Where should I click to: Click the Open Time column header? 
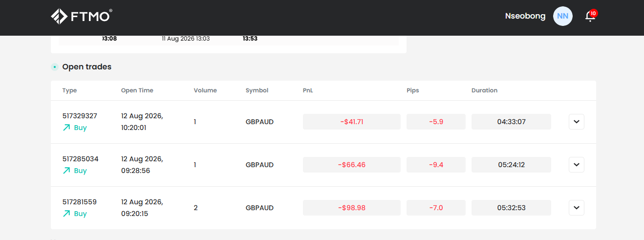pos(137,90)
